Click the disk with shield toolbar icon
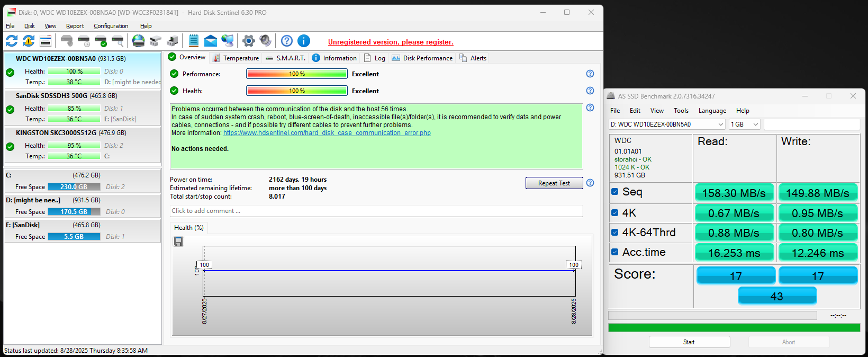The height and width of the screenshot is (357, 868). pos(67,41)
